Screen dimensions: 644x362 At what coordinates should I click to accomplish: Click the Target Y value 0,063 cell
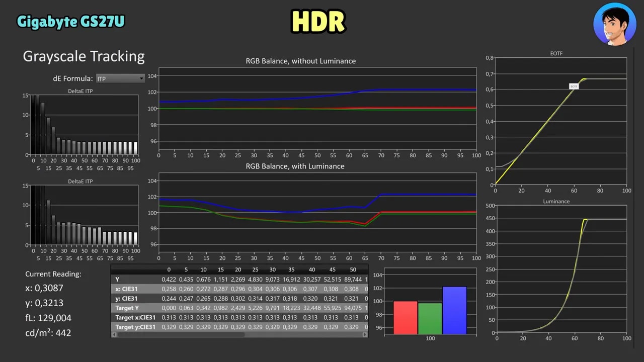click(186, 308)
